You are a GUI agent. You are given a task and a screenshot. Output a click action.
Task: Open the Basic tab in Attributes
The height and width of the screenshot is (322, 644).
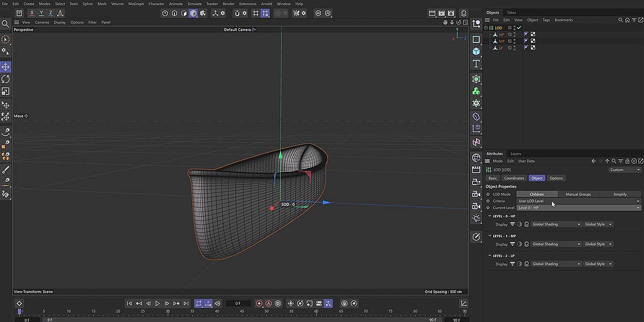tap(493, 178)
